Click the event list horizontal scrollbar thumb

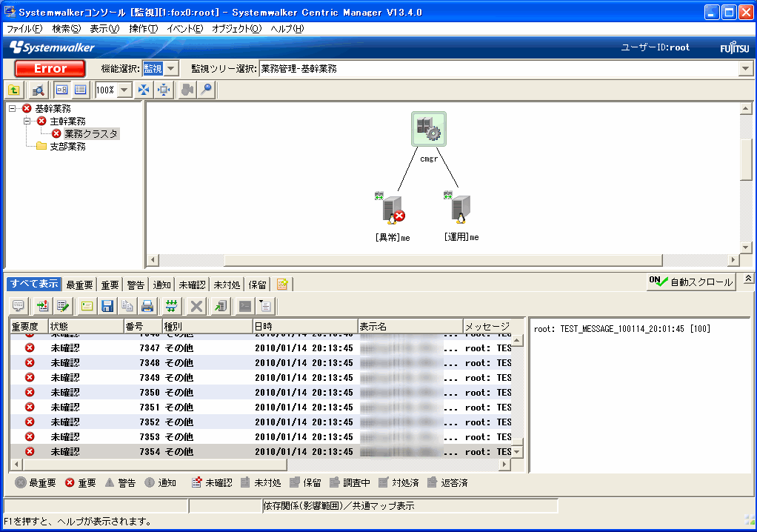click(x=155, y=465)
